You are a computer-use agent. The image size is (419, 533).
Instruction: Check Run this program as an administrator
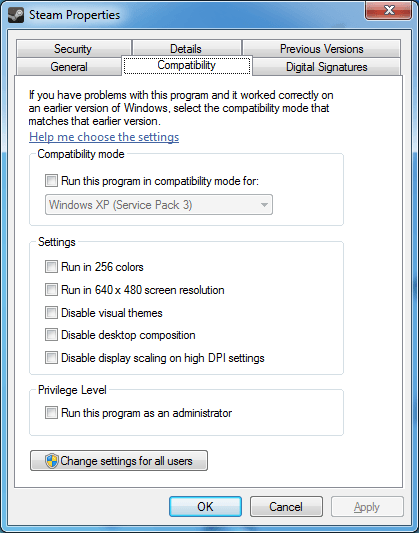[x=51, y=413]
